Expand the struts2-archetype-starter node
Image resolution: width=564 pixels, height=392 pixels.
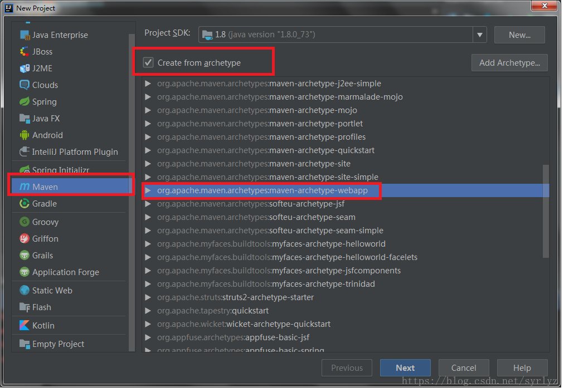click(148, 297)
